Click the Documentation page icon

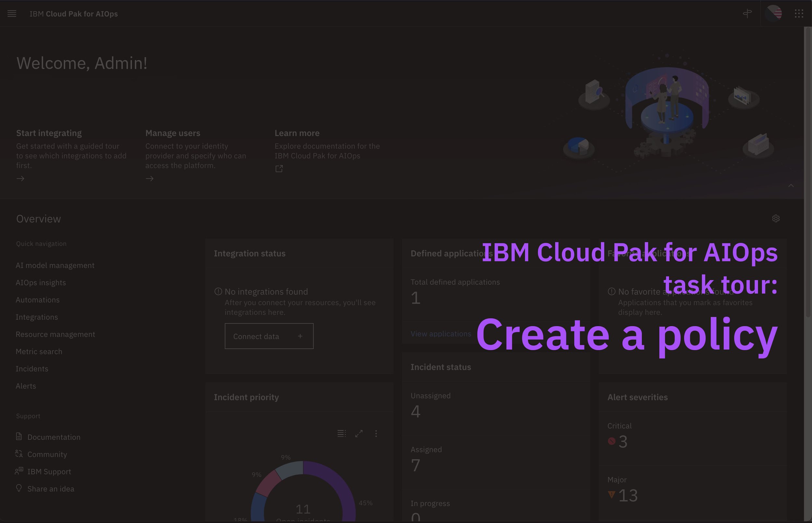19,436
